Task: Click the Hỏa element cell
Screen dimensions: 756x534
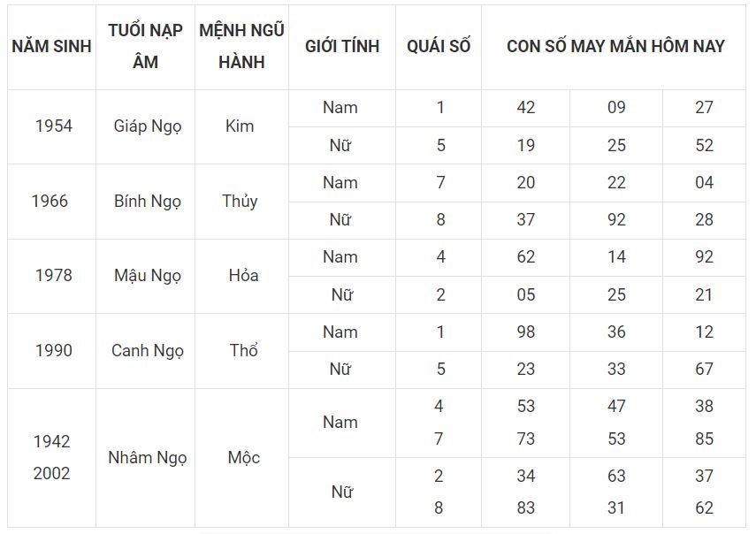Action: pyautogui.click(x=242, y=275)
